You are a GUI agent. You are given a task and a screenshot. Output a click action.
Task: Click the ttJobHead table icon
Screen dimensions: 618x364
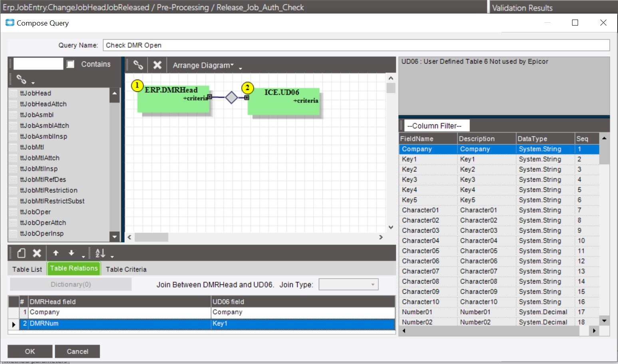(14, 93)
